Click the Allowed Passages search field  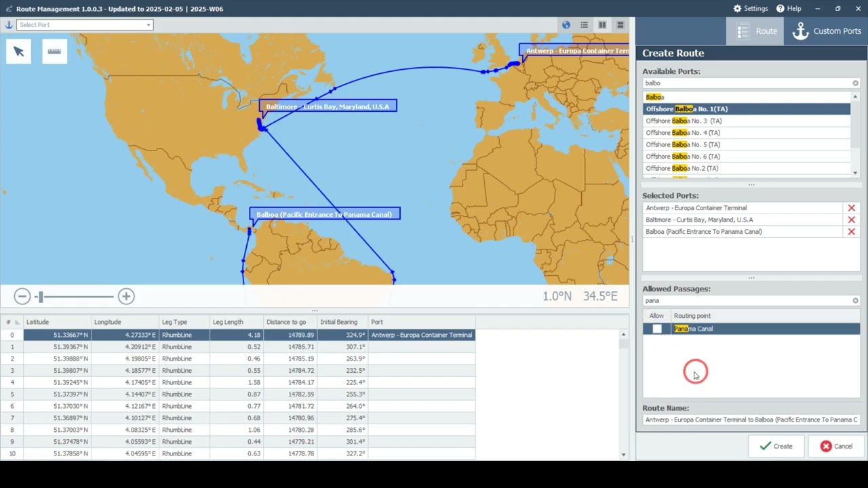pos(746,301)
